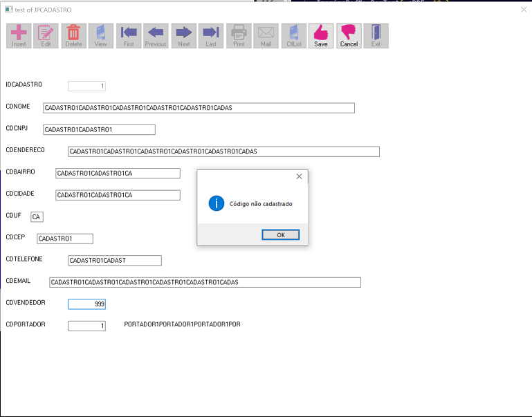532x417 pixels.
Task: Select the CDUF field
Action: [x=37, y=217]
